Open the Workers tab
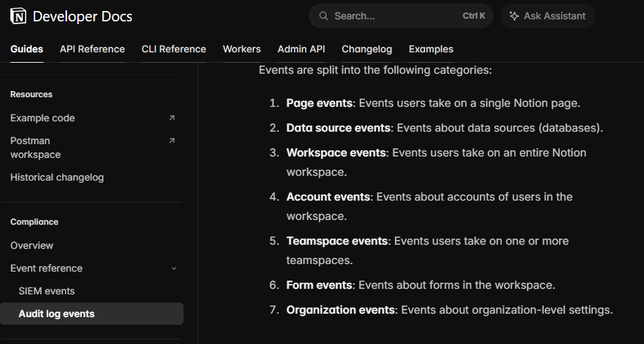 [x=242, y=49]
